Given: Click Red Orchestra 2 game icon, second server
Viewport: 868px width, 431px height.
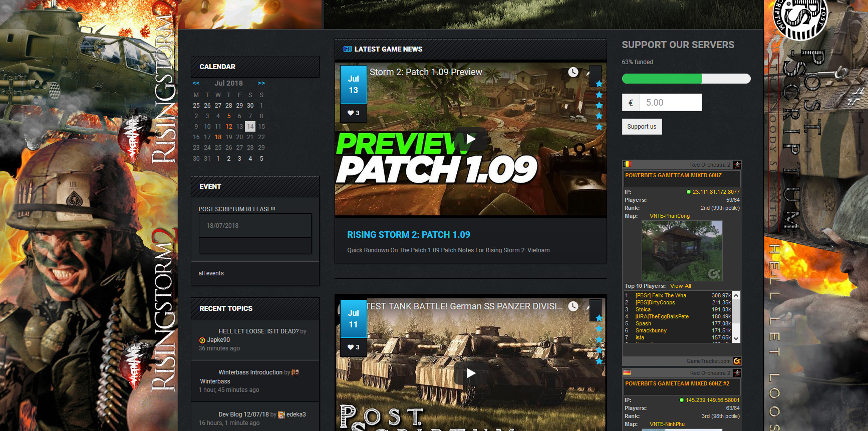Looking at the screenshot, I should pos(737,373).
